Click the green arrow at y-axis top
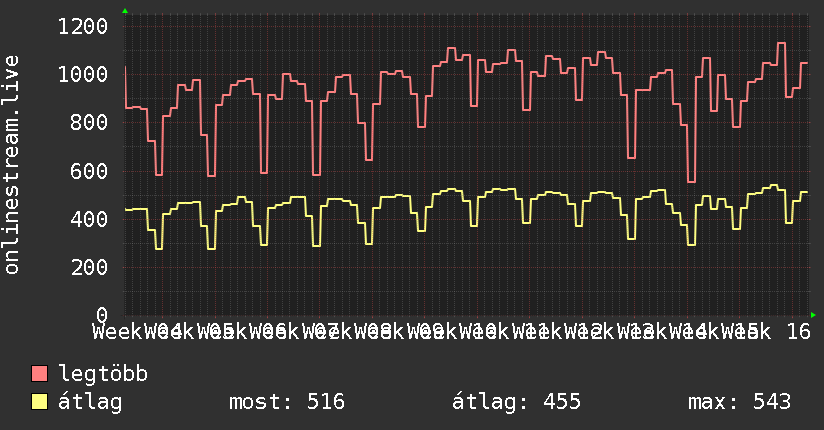Viewport: 824px width, 430px height. [x=125, y=11]
